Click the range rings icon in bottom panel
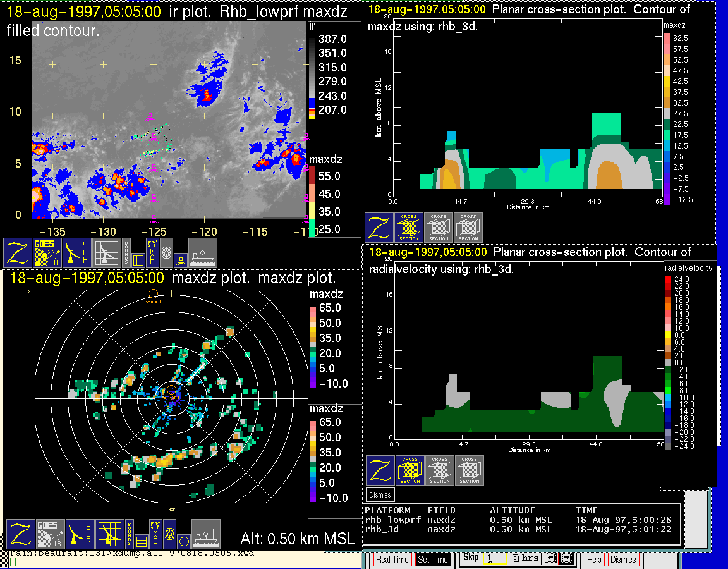The image size is (728, 569). coord(169,534)
